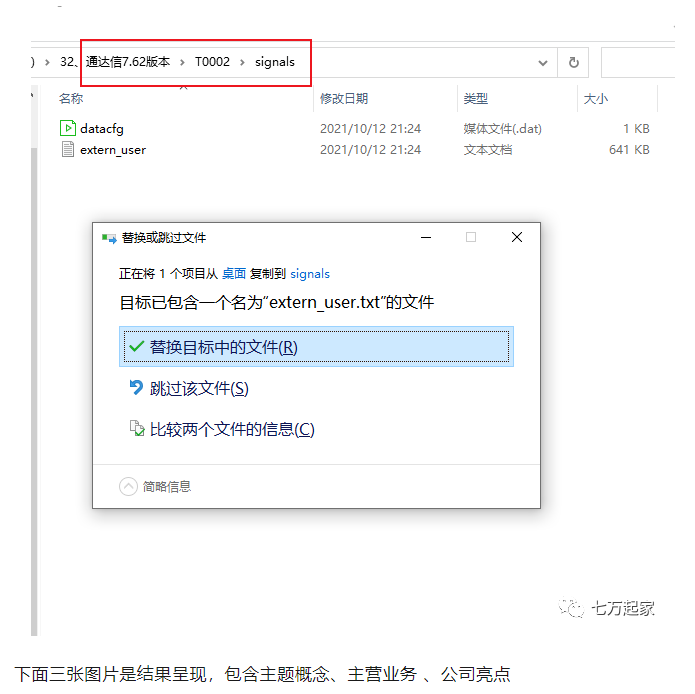Screen dimensions: 695x694
Task: Open the 桌面 source link
Action: coord(234,273)
